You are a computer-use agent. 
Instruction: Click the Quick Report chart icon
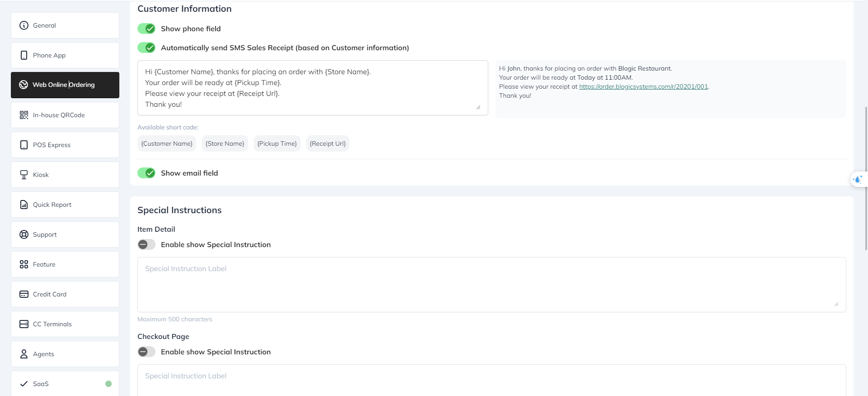[24, 205]
